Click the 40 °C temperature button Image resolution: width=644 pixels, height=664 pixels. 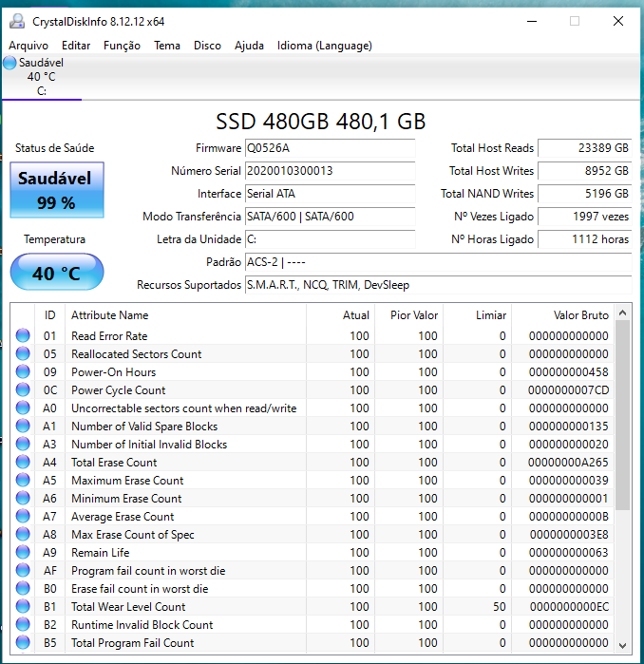[57, 272]
